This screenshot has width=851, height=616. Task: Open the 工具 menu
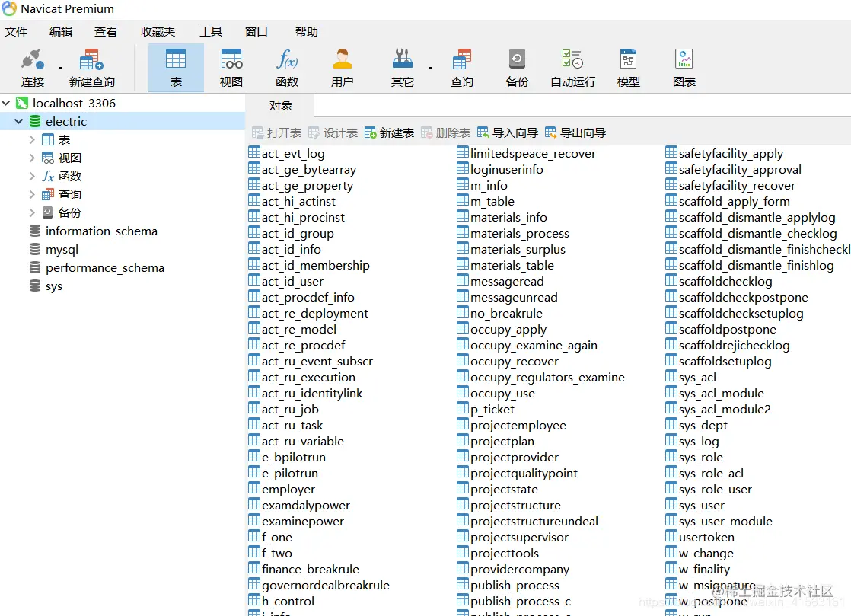tap(211, 31)
